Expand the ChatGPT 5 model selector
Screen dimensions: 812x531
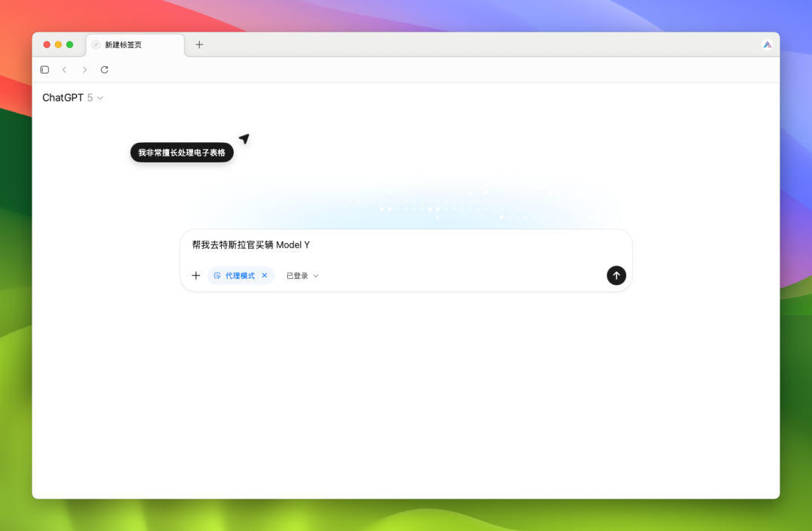click(73, 98)
